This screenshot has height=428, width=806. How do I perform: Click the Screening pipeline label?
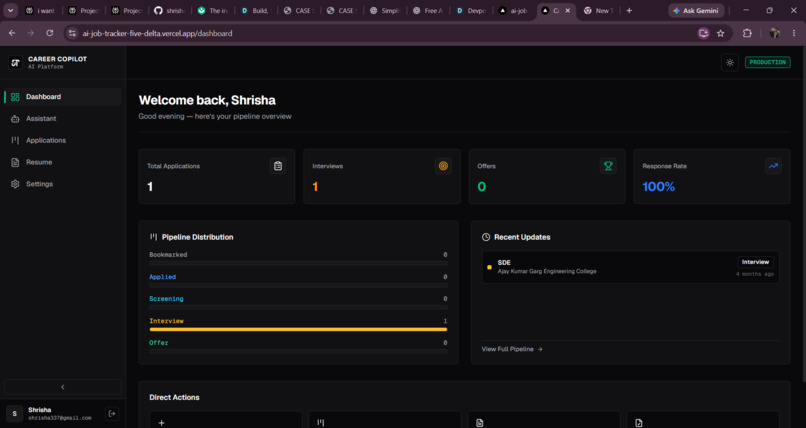click(x=166, y=299)
